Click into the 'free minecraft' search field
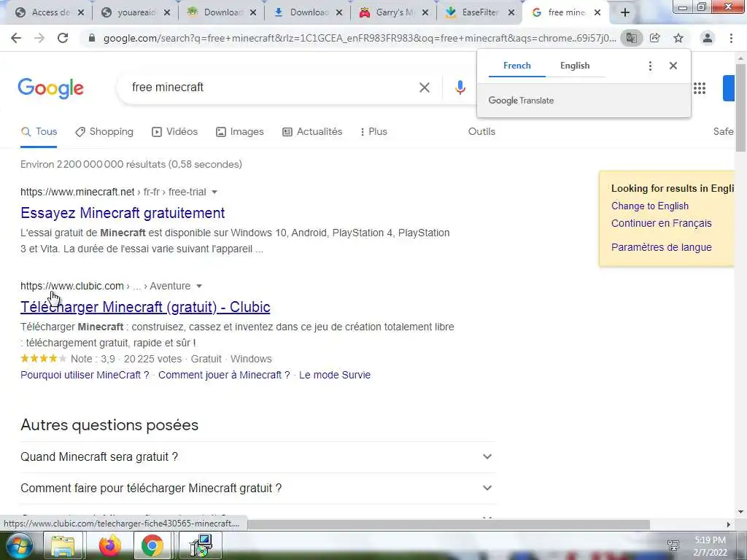The width and height of the screenshot is (747, 560). [x=271, y=87]
